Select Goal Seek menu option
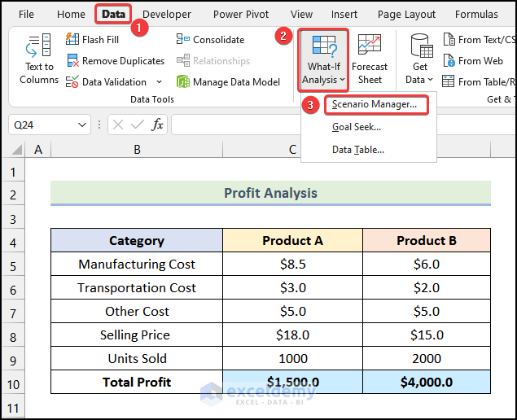 tap(357, 127)
